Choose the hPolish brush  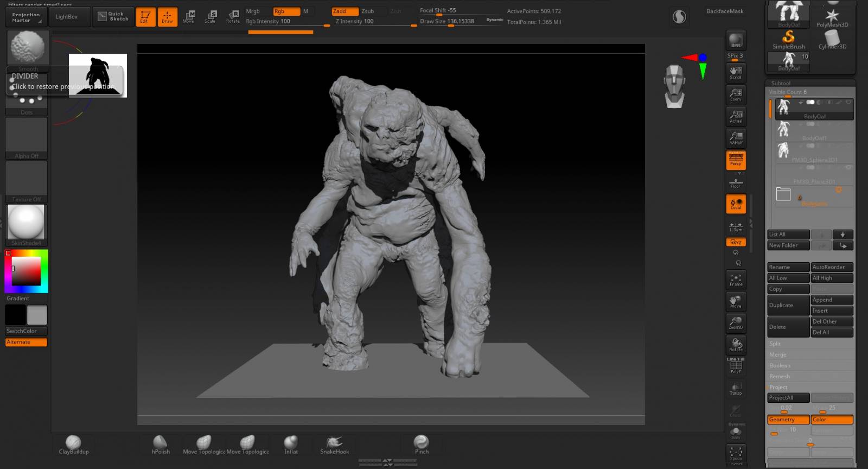pos(160,444)
